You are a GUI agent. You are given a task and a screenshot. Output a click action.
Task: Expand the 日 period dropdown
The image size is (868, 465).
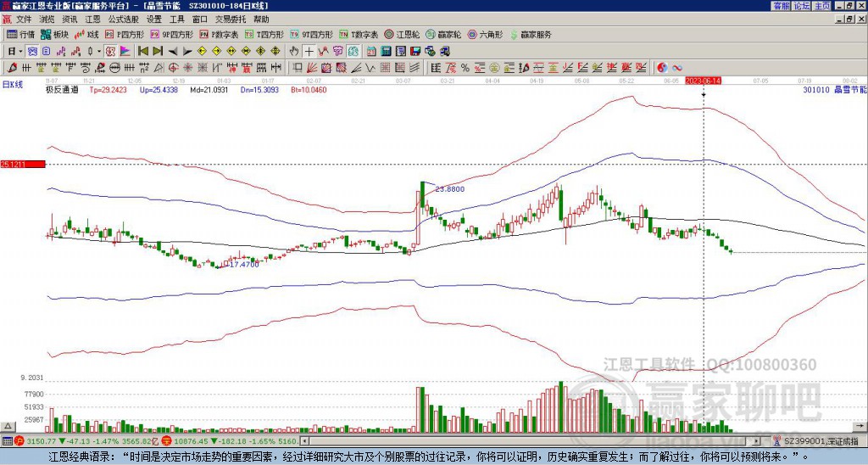[x=20, y=52]
